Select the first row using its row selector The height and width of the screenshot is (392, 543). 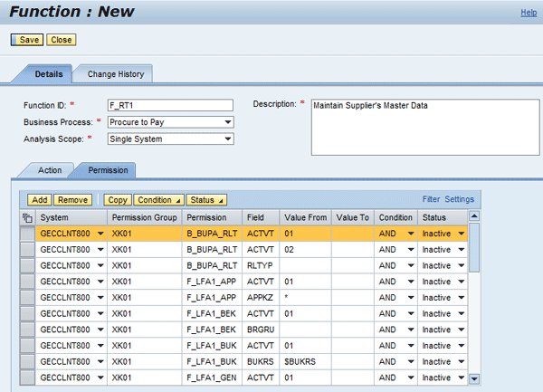[27, 234]
